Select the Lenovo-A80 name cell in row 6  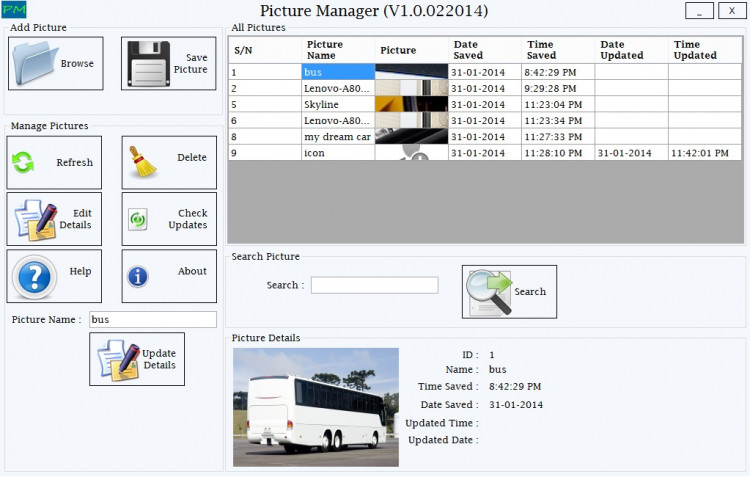click(338, 120)
